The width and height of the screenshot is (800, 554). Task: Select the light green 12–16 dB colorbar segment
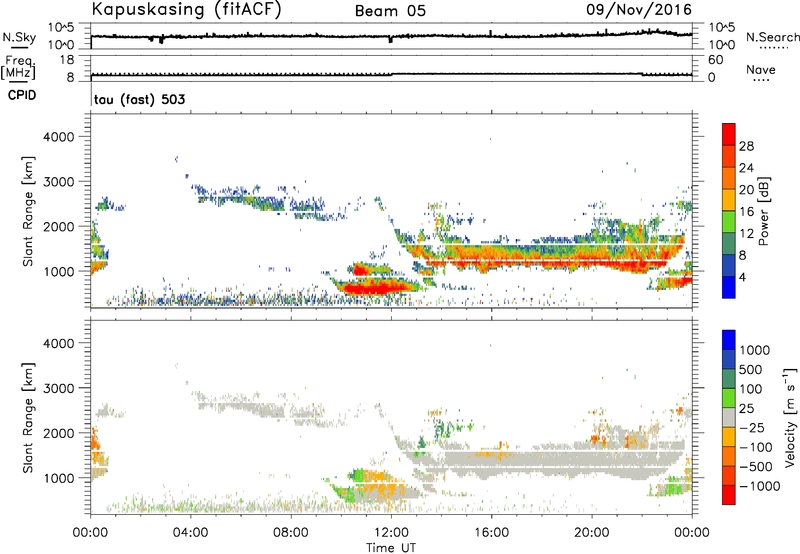(729, 222)
